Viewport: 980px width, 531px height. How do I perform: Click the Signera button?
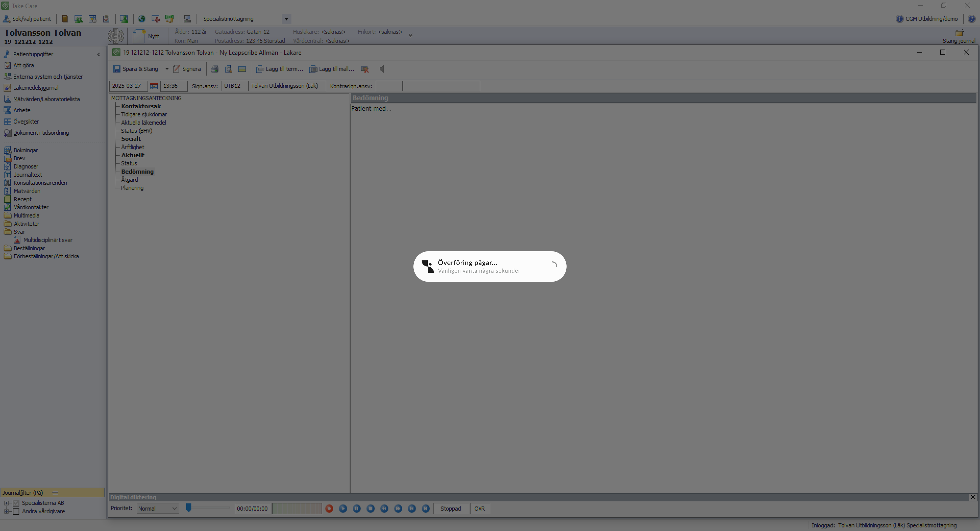(187, 69)
